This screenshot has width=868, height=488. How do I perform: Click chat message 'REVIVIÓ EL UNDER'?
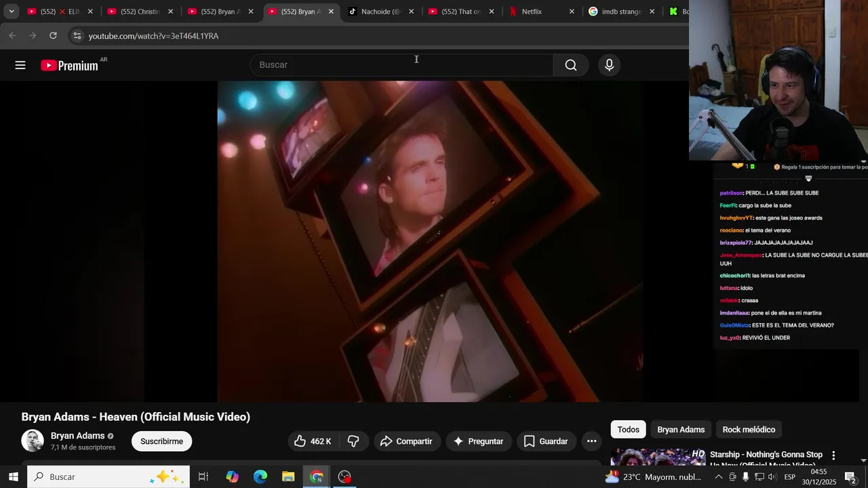coord(766,338)
